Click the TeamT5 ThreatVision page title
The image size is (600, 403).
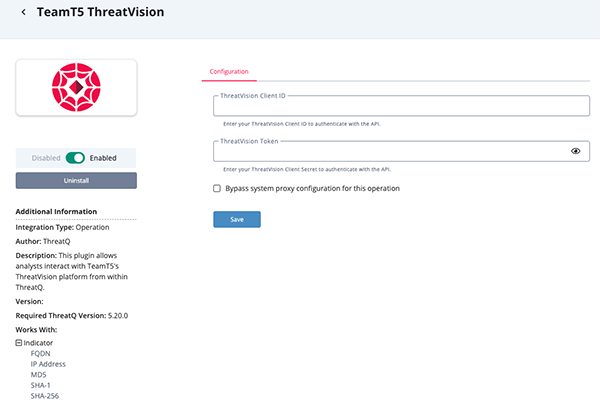point(100,13)
